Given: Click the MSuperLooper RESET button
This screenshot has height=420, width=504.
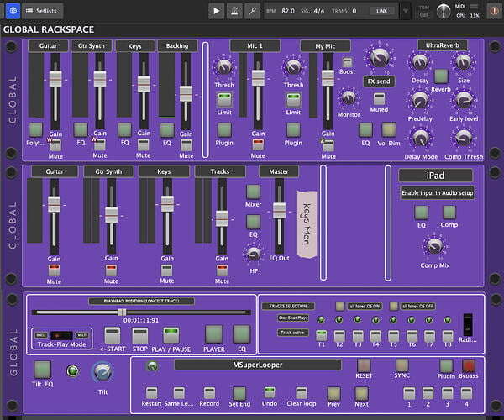Looking at the screenshot, I should [364, 365].
